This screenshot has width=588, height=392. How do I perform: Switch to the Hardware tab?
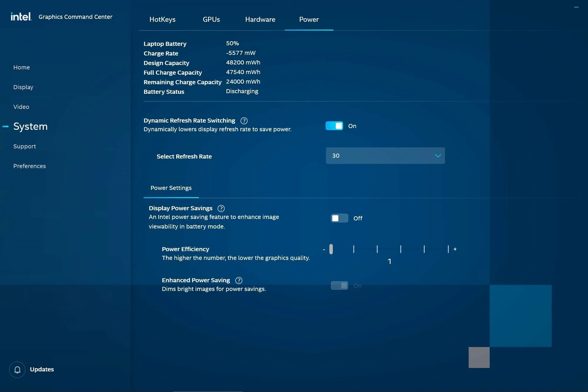(260, 19)
